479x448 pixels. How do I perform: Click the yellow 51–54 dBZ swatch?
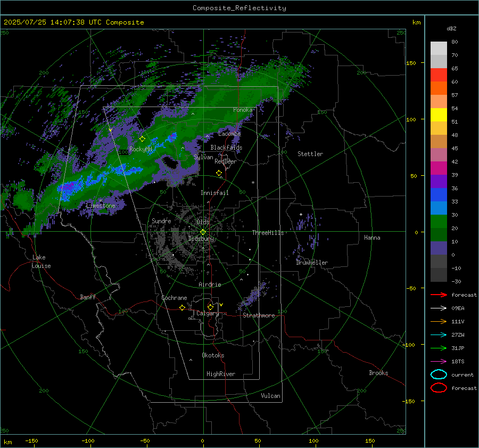pyautogui.click(x=439, y=115)
